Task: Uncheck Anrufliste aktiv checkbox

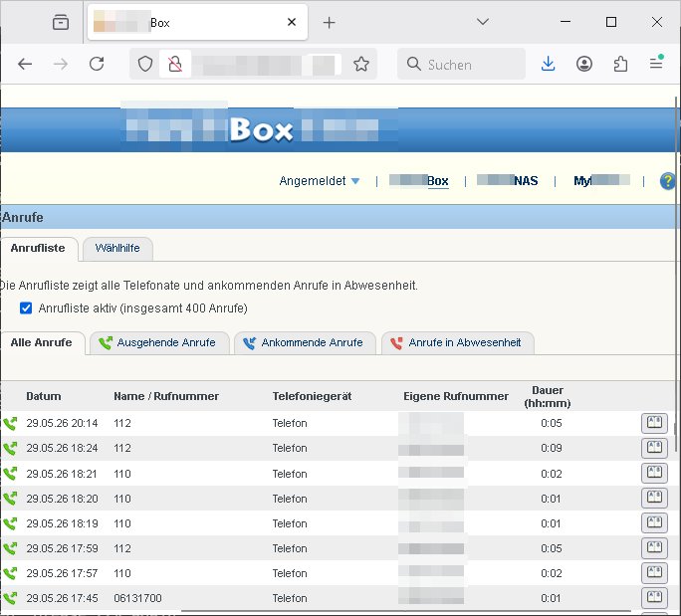Action: coord(26,308)
